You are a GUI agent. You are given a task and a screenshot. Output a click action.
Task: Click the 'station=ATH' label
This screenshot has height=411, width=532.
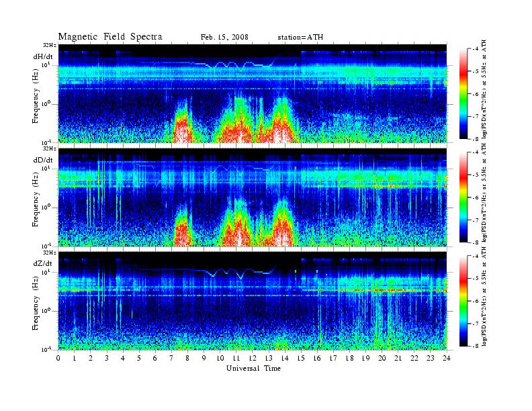(300, 38)
